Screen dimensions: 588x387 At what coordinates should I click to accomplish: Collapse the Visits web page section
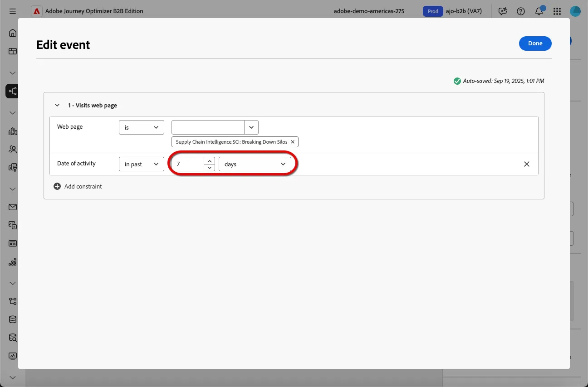(57, 105)
